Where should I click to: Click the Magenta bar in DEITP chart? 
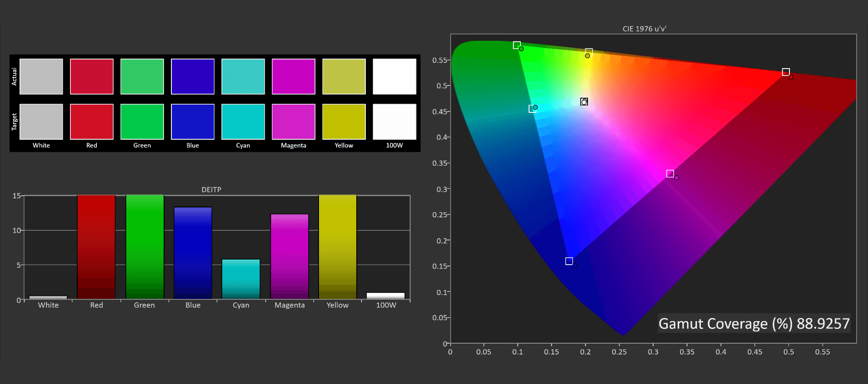click(289, 256)
